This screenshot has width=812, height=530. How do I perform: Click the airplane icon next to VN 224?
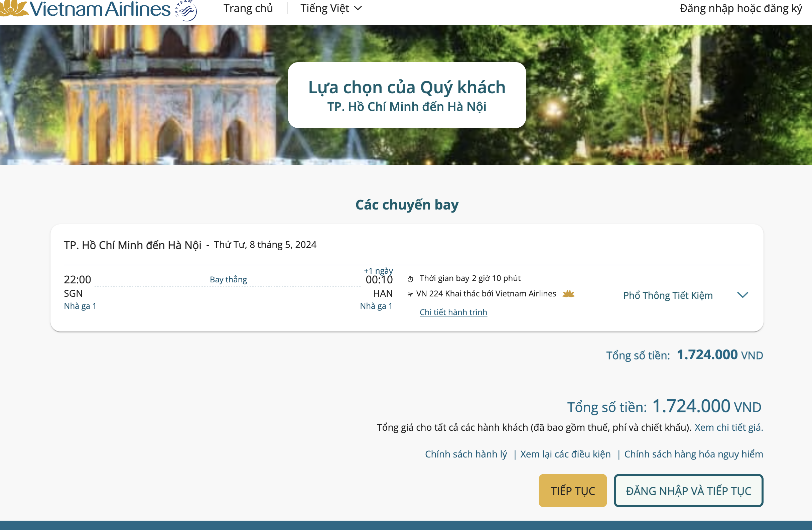click(410, 294)
